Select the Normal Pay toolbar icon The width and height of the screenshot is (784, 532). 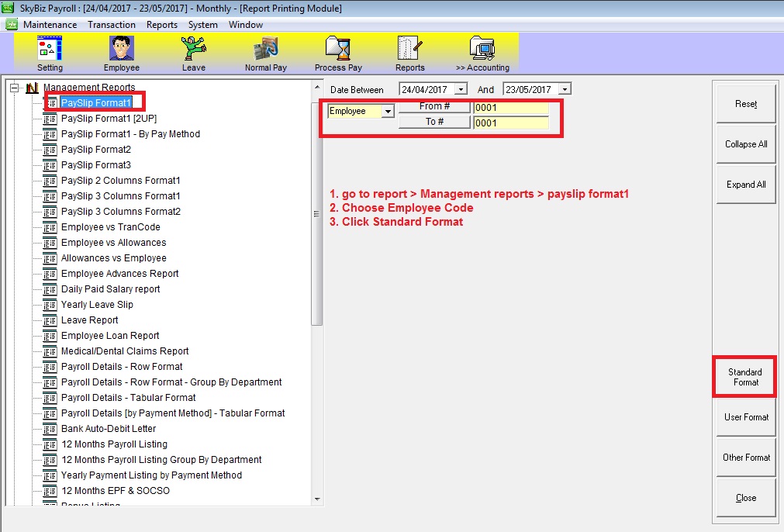pos(265,49)
